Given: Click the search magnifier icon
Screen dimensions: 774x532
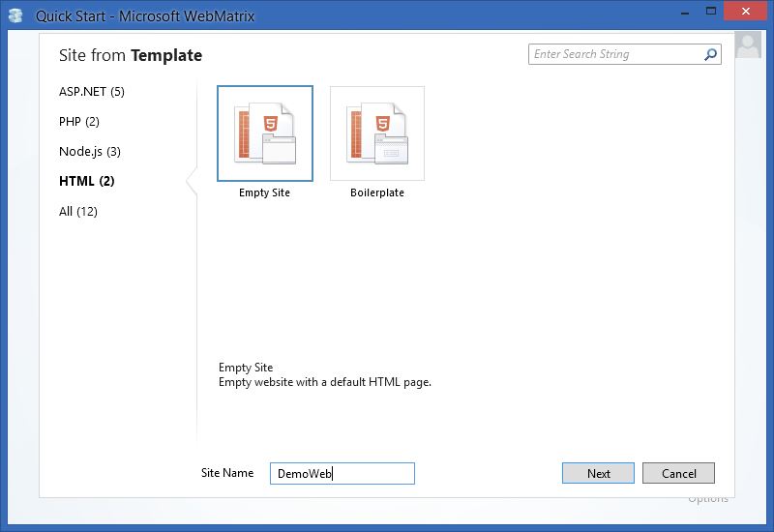Looking at the screenshot, I should (x=710, y=54).
